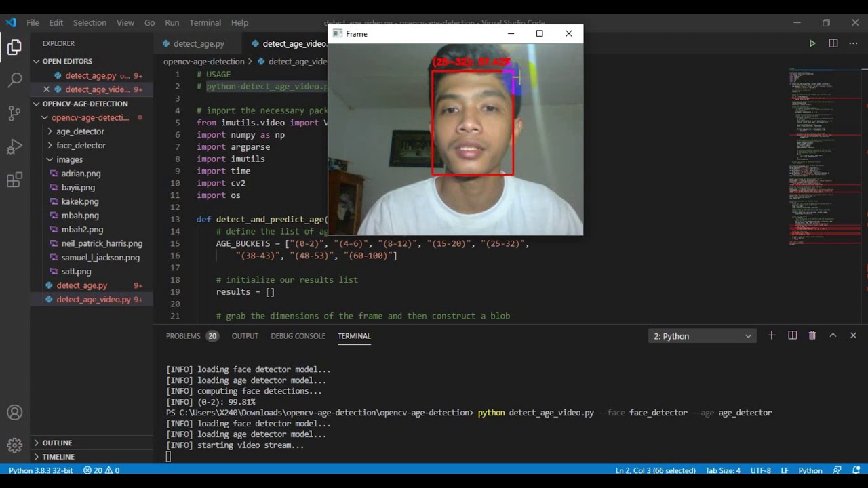Create a new terminal with plus icon

771,335
